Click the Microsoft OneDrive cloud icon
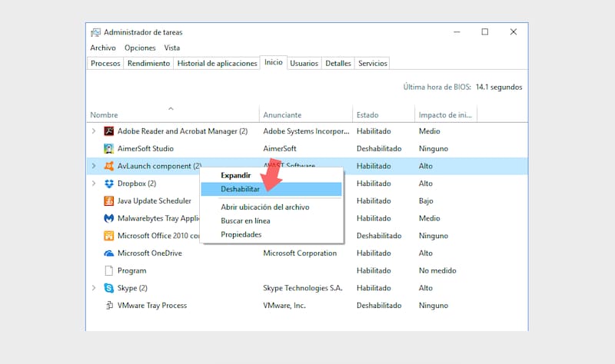The width and height of the screenshot is (615, 364). click(108, 253)
